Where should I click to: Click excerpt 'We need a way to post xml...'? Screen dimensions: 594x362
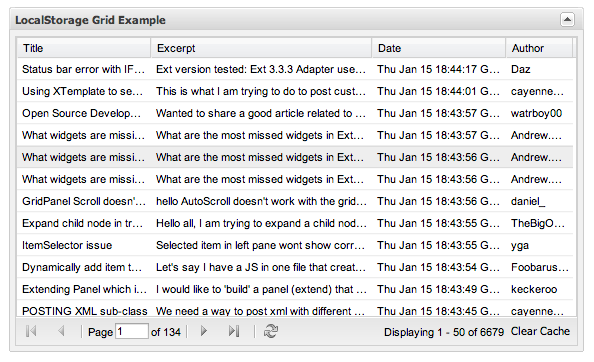tap(260, 311)
